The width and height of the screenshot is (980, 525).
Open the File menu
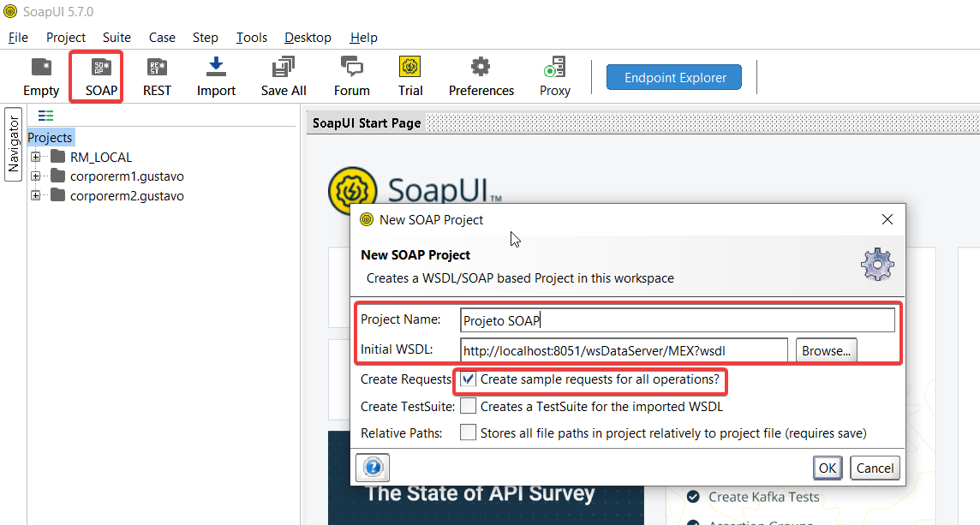pos(18,38)
